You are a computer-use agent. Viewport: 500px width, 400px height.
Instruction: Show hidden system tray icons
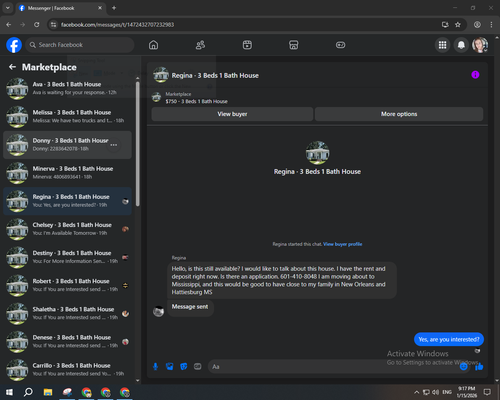(x=417, y=392)
